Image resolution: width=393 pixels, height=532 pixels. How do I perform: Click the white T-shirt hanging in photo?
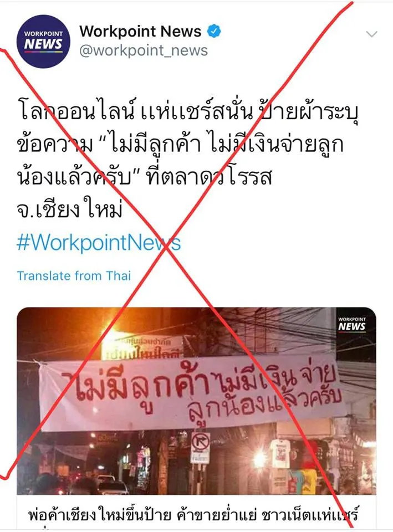pos(280,454)
